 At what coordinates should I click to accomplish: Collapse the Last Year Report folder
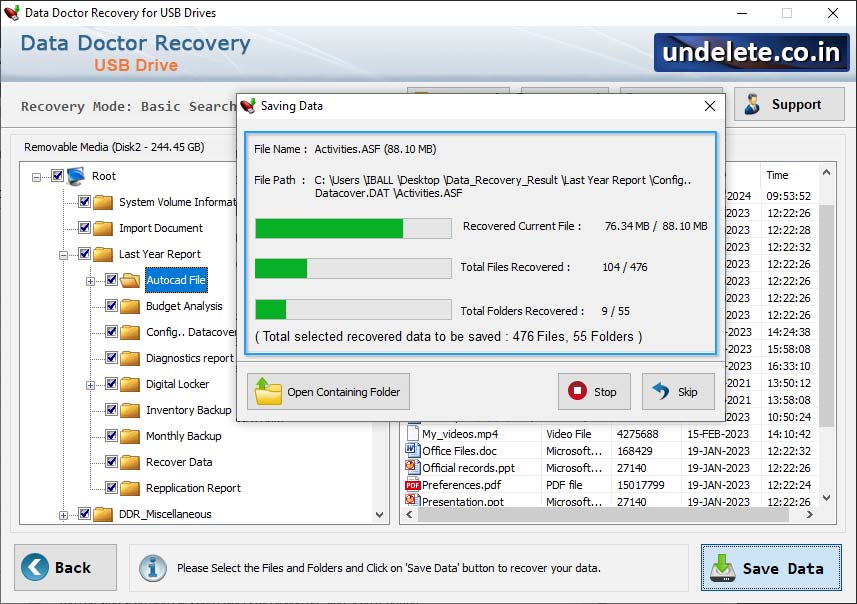[62, 254]
